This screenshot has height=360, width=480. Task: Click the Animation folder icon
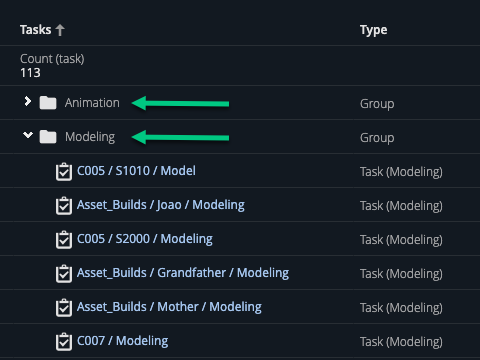point(48,103)
